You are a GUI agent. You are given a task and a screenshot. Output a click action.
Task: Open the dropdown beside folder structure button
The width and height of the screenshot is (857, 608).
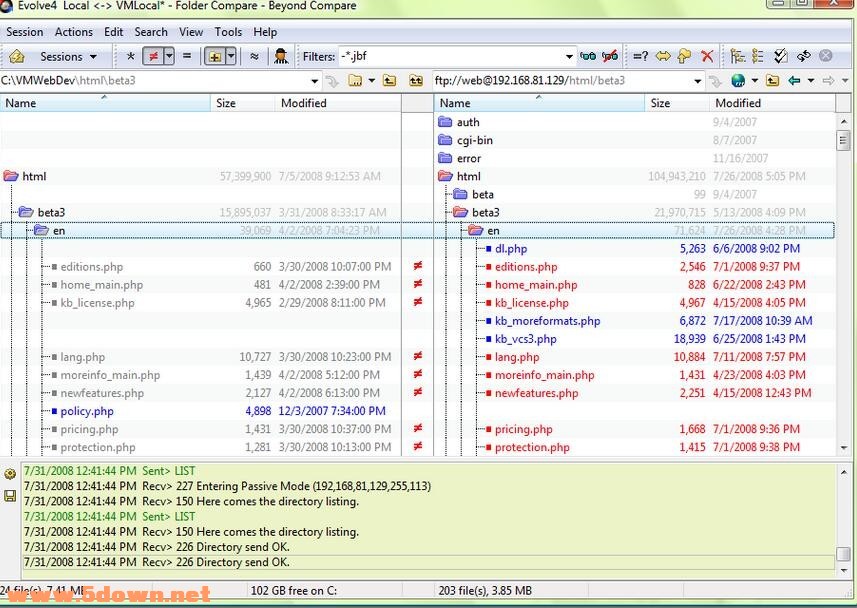pyautogui.click(x=231, y=56)
